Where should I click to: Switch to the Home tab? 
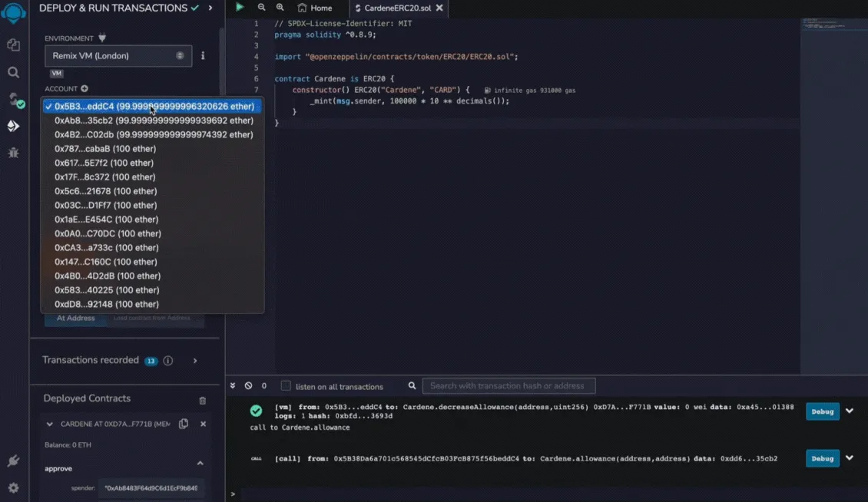[x=315, y=8]
